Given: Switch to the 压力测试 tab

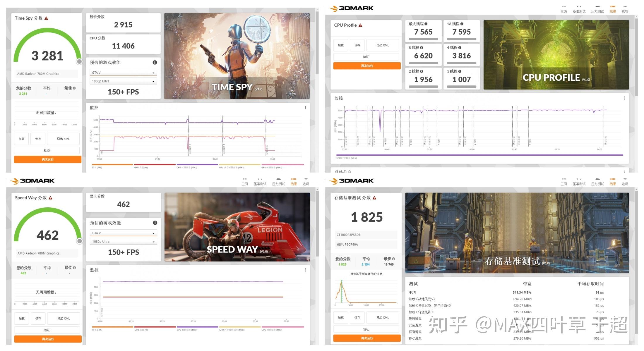Looking at the screenshot, I should (x=597, y=11).
